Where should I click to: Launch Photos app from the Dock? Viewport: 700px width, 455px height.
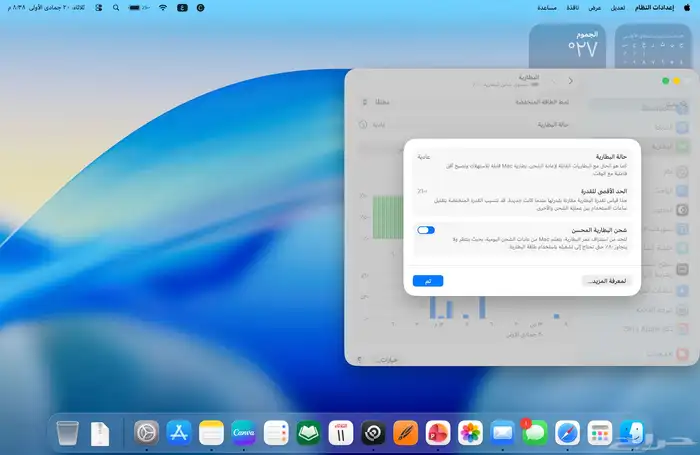[471, 432]
